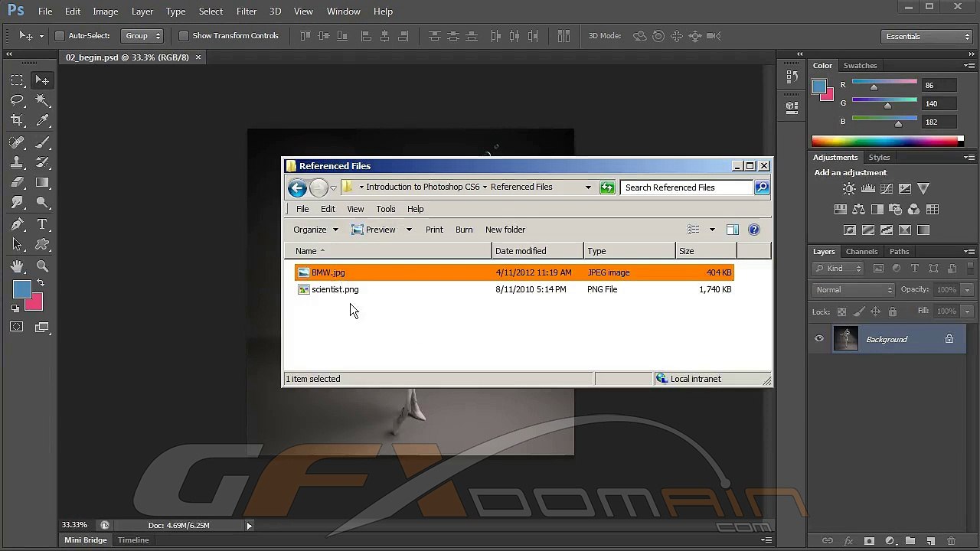Hide the Background layer eye
This screenshot has width=980, height=551.
[x=819, y=339]
